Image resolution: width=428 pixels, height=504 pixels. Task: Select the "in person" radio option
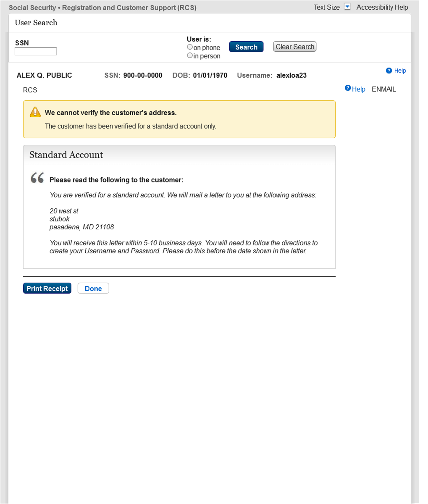pyautogui.click(x=190, y=55)
